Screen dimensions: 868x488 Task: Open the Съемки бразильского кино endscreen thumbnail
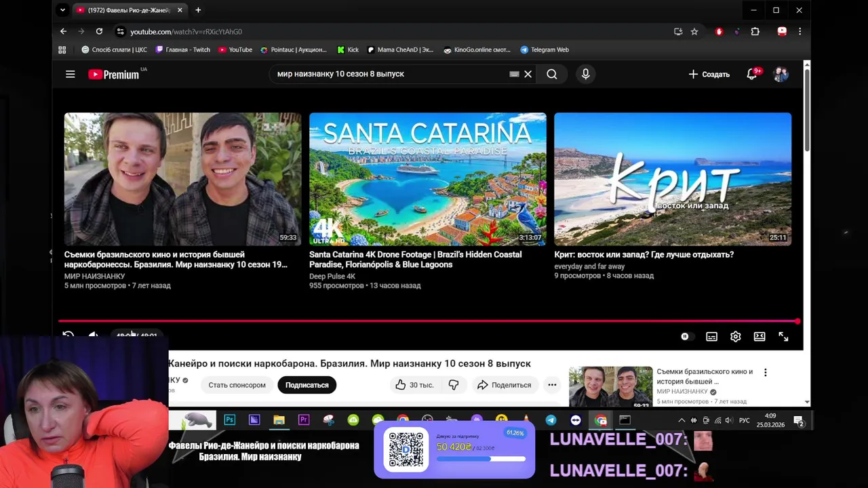tap(183, 179)
